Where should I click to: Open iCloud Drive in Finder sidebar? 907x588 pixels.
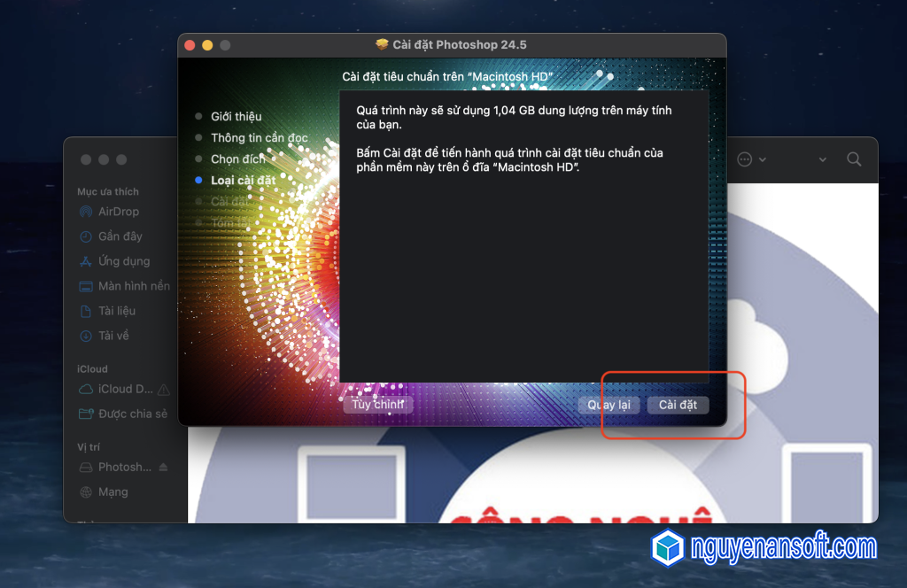126,389
